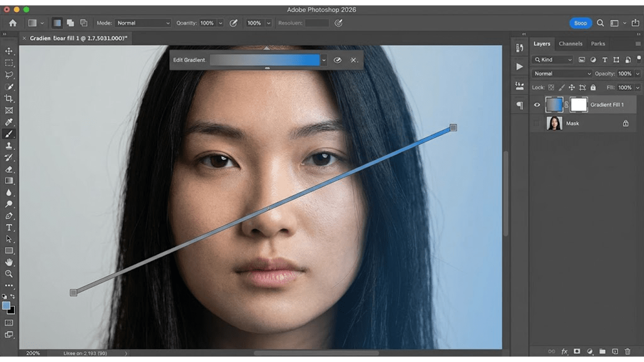Select the Dodge tool
The image size is (644, 362).
coord(9,204)
